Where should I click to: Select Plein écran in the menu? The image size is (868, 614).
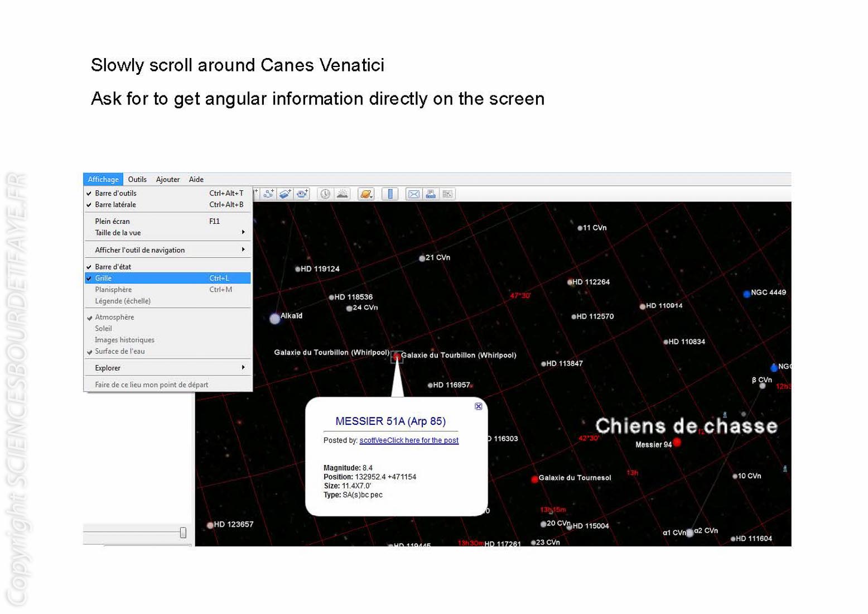pos(167,221)
